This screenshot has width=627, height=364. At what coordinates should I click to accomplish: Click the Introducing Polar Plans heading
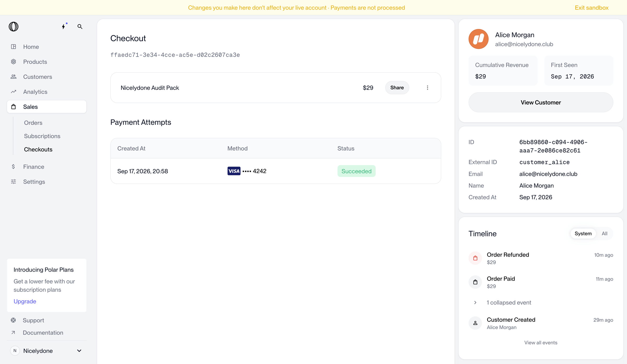(44, 270)
